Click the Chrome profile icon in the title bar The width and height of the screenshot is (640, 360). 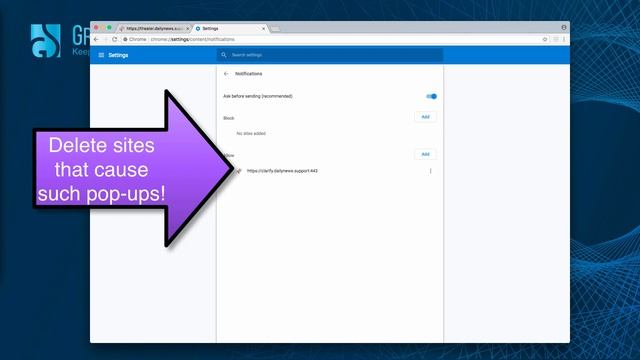[x=564, y=27]
